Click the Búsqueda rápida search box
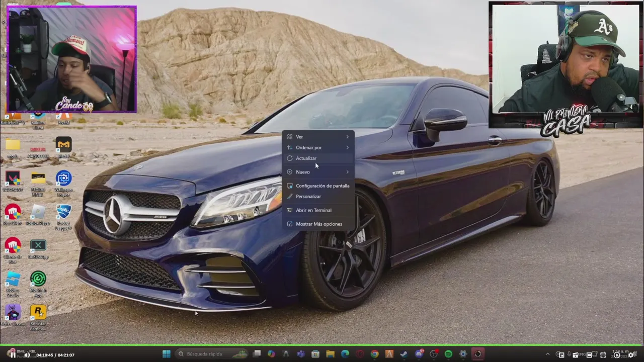Screen dimensions: 644x362 click(x=212, y=354)
